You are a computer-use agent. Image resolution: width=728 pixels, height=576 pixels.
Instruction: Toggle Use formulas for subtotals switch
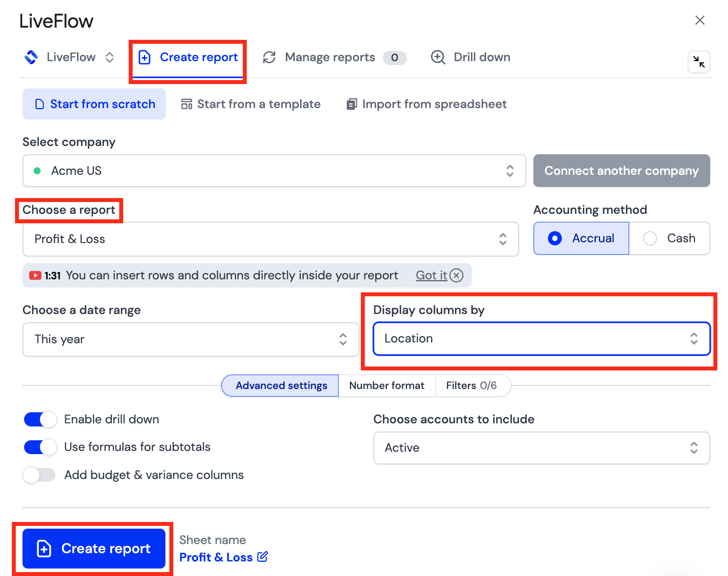click(40, 447)
